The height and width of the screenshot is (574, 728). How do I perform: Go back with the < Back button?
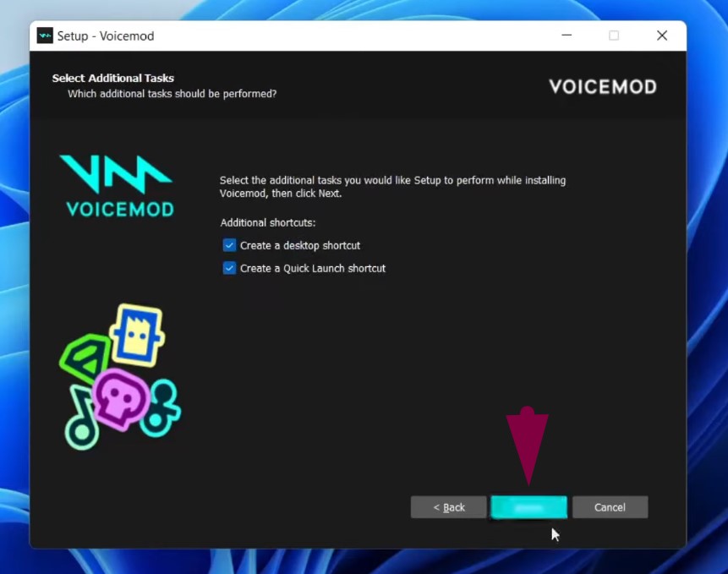click(x=448, y=507)
